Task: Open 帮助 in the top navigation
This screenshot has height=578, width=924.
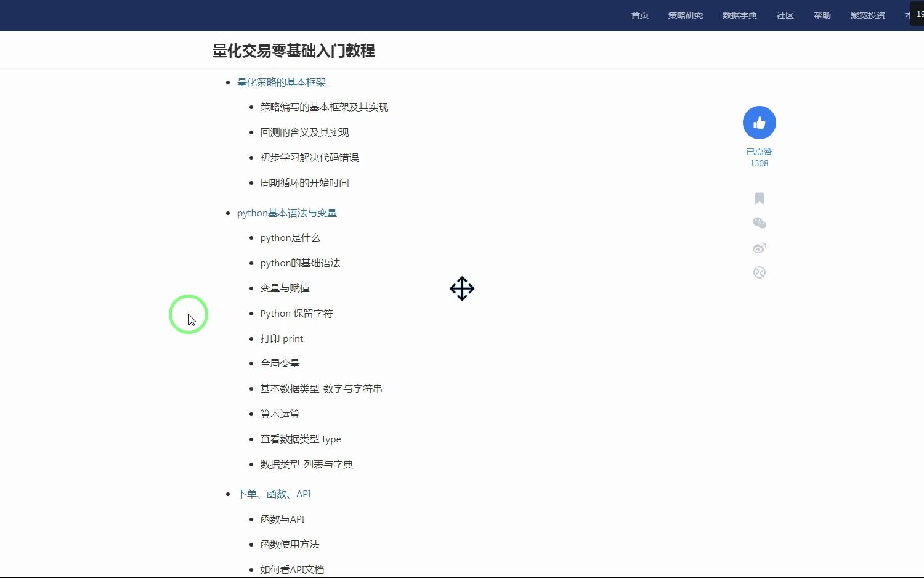Action: pyautogui.click(x=822, y=15)
